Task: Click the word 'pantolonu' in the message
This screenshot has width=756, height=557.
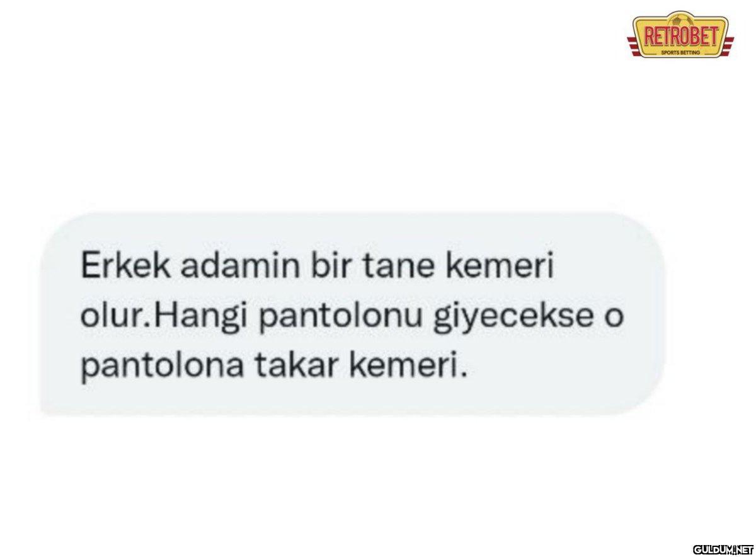Action: [x=340, y=319]
